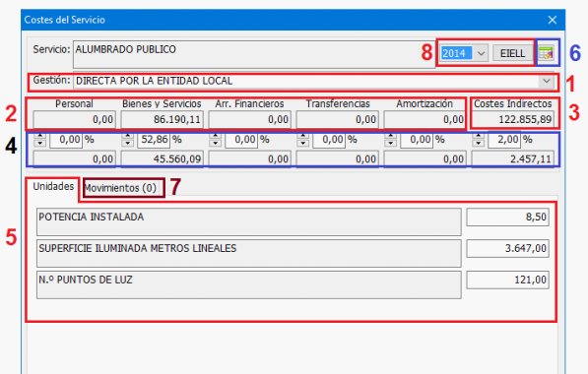Decrease Amortización percentage down arrow

coord(390,143)
